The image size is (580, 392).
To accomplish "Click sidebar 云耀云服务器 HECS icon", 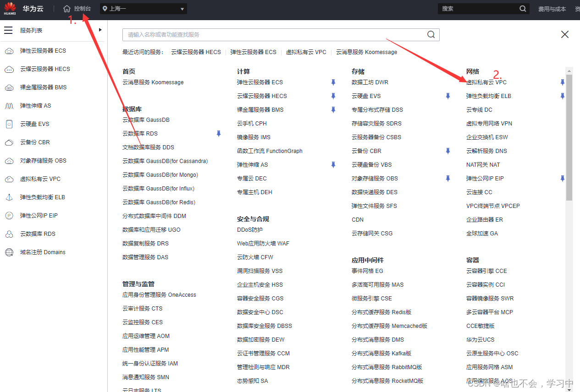I will tap(9, 69).
